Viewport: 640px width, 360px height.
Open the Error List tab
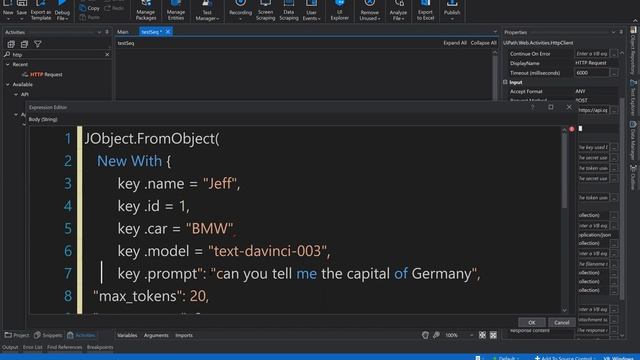pos(33,347)
